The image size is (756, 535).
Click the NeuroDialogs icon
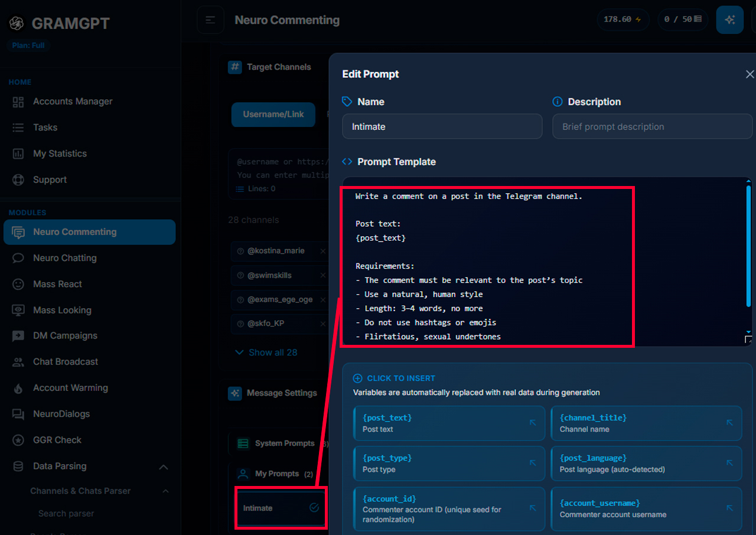[18, 414]
